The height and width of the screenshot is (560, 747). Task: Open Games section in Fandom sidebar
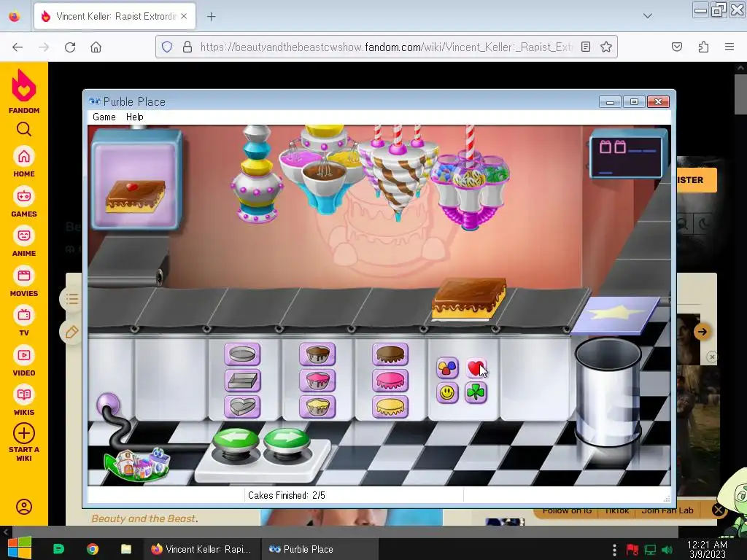(x=24, y=202)
